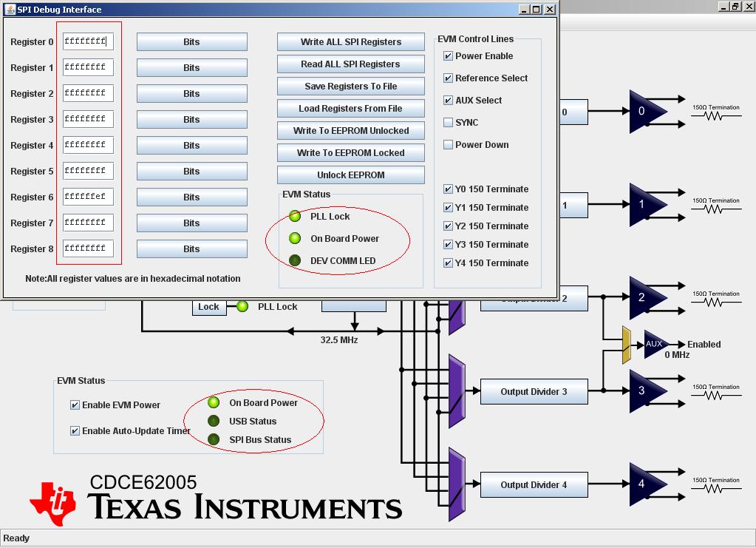
Task: Open Bits editor for Register 0
Action: 192,42
